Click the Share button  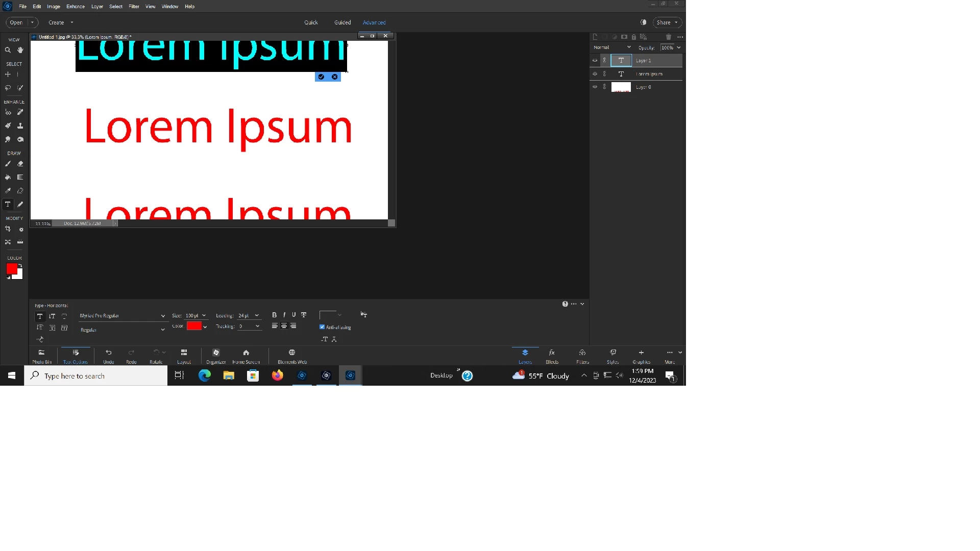pos(664,22)
